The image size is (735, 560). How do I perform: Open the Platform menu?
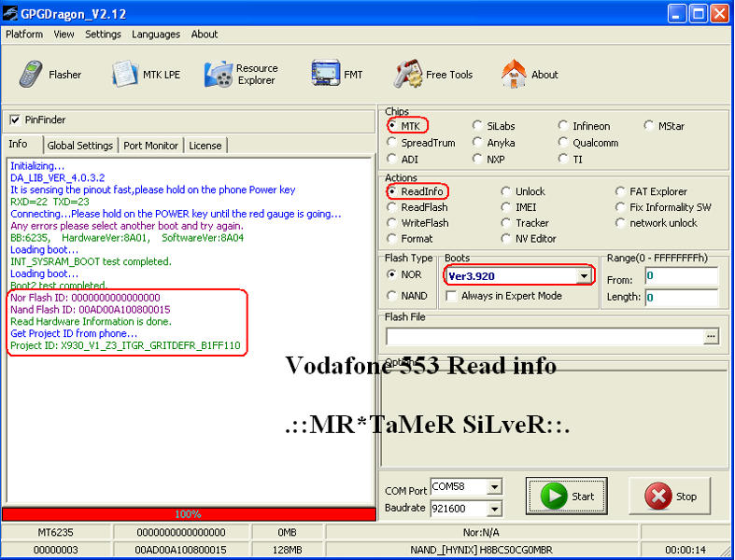(24, 35)
